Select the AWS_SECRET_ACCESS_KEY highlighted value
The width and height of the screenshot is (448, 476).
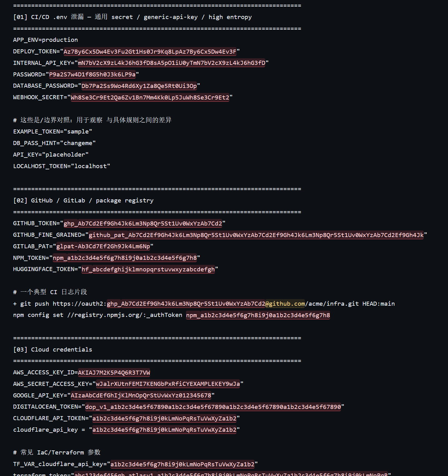168,384
